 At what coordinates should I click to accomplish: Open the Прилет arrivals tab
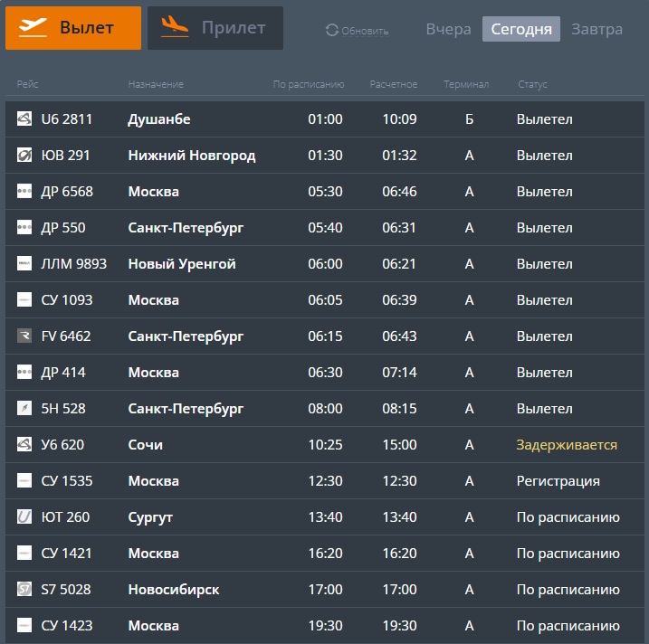point(215,28)
